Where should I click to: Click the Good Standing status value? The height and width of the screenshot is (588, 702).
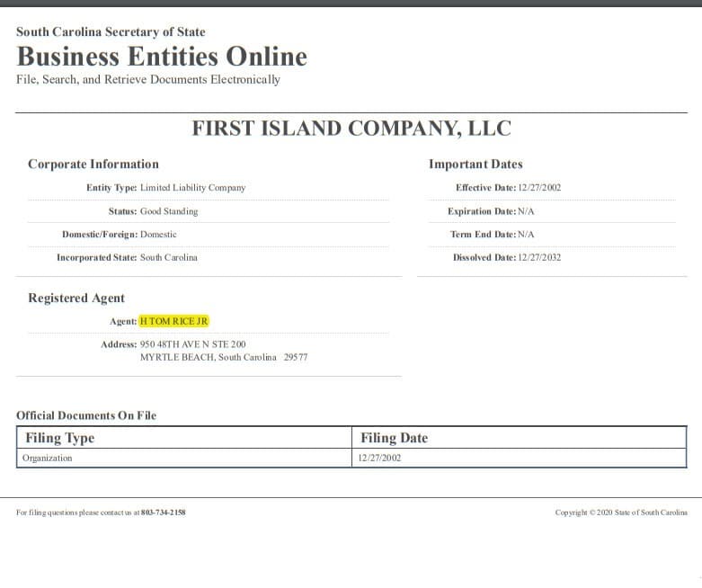169,211
